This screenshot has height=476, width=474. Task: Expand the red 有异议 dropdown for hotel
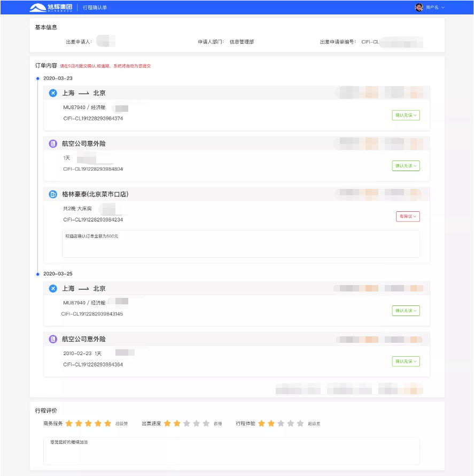408,217
